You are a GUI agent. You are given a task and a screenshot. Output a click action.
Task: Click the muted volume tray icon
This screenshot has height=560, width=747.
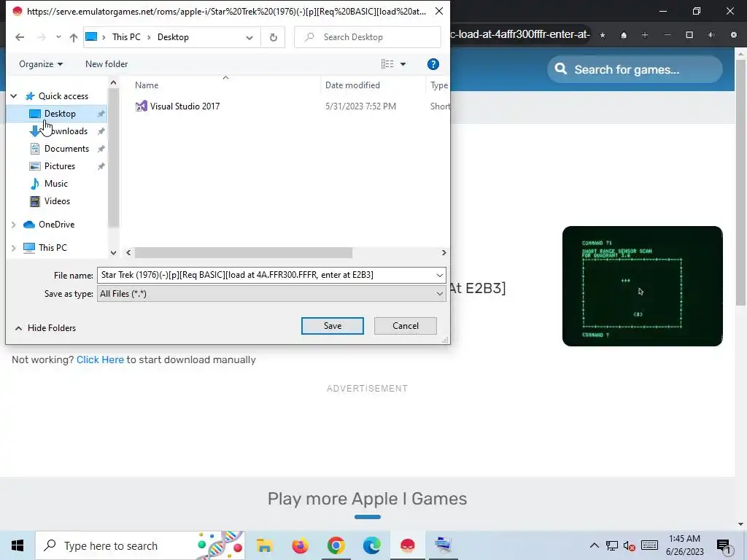pos(629,545)
